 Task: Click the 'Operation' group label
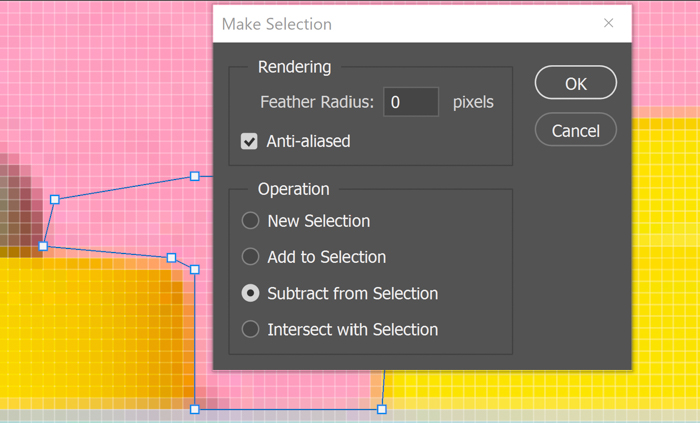tap(294, 189)
